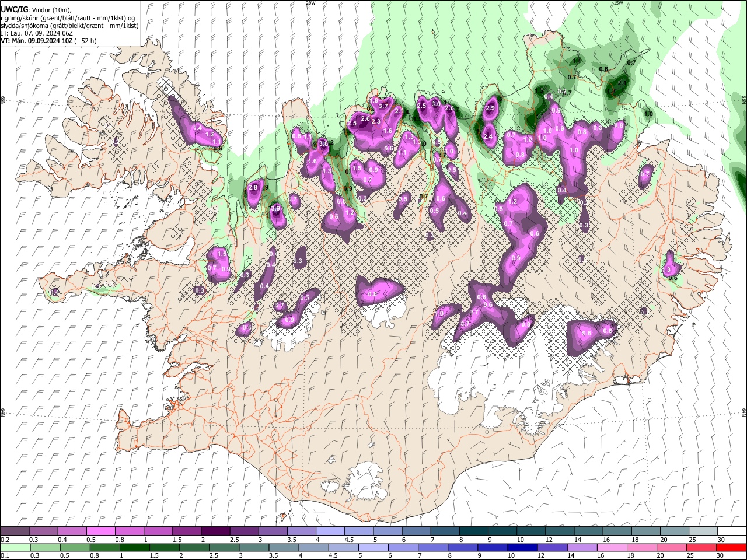Click the periwinkle 6–7 rain scale swatch

pos(403,547)
